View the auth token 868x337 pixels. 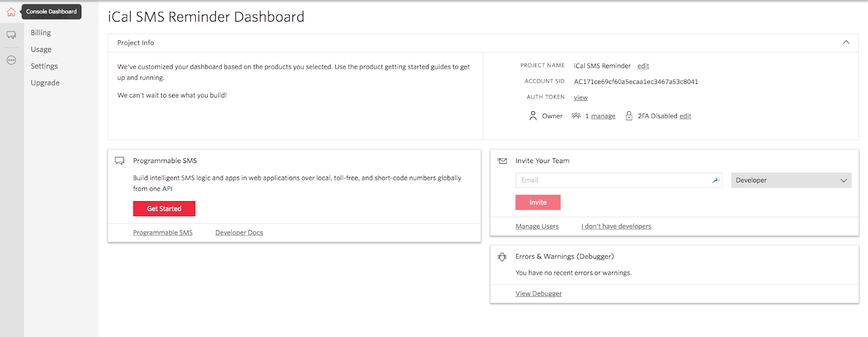[580, 98]
